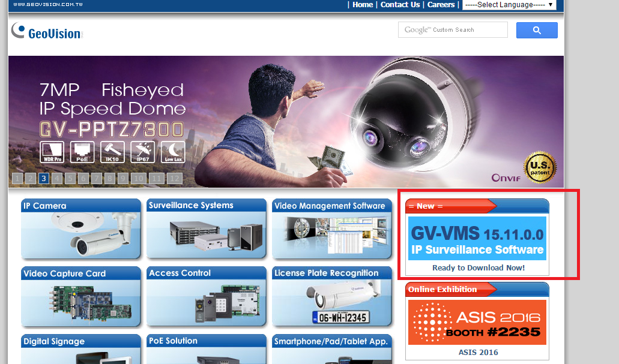Switch banner to slide 2
Viewport: 619px width, 364px height.
point(31,178)
